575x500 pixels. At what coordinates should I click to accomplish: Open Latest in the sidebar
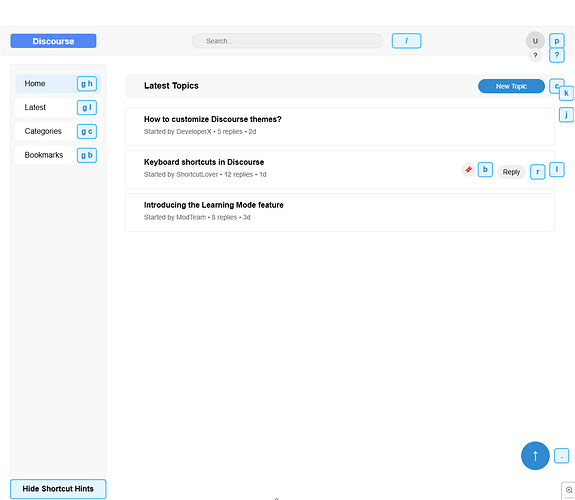click(58, 107)
